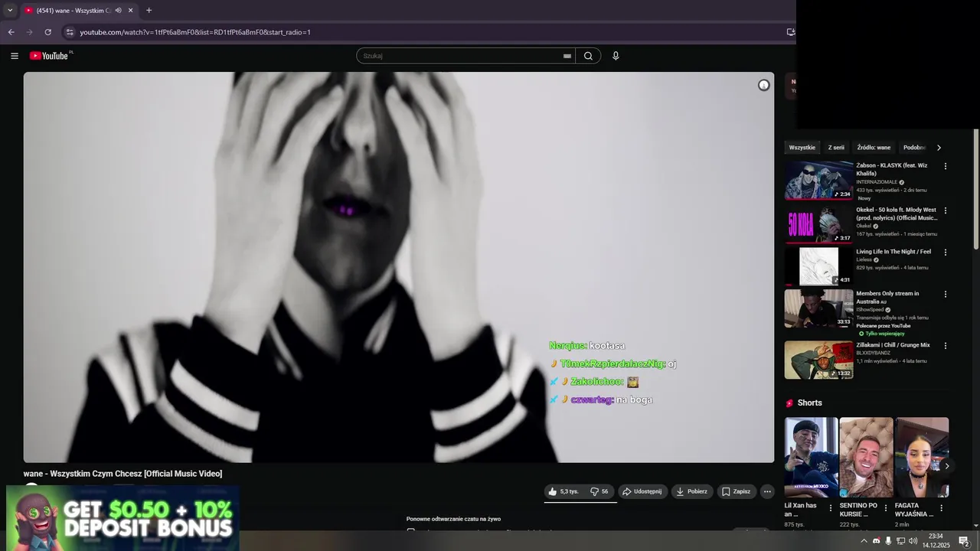Click install/cast icon at address bar end

[x=790, y=32]
